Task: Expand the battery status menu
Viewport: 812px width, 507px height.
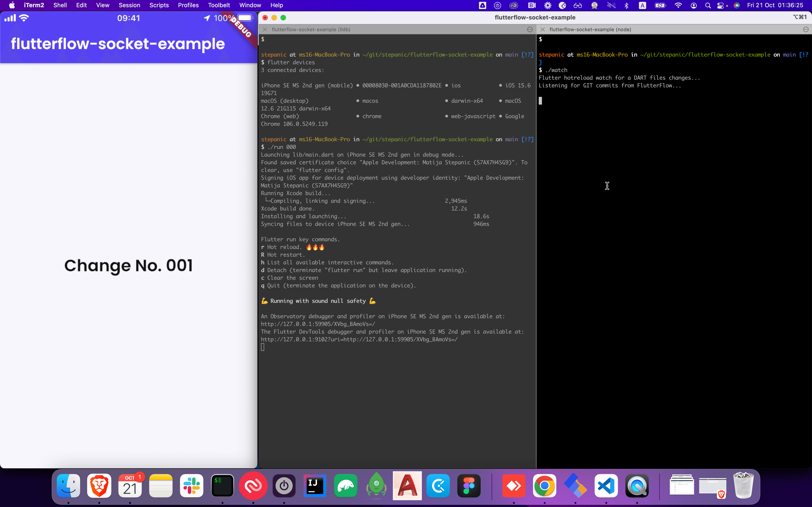Action: 660,5
